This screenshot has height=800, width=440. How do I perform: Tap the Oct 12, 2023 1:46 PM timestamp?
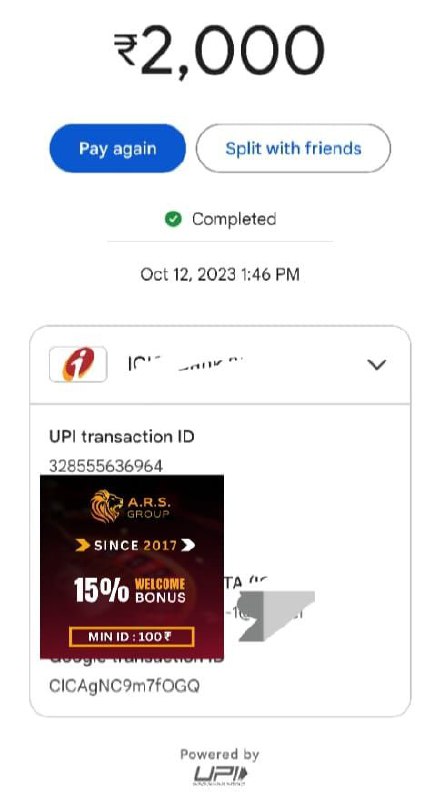coord(220,274)
